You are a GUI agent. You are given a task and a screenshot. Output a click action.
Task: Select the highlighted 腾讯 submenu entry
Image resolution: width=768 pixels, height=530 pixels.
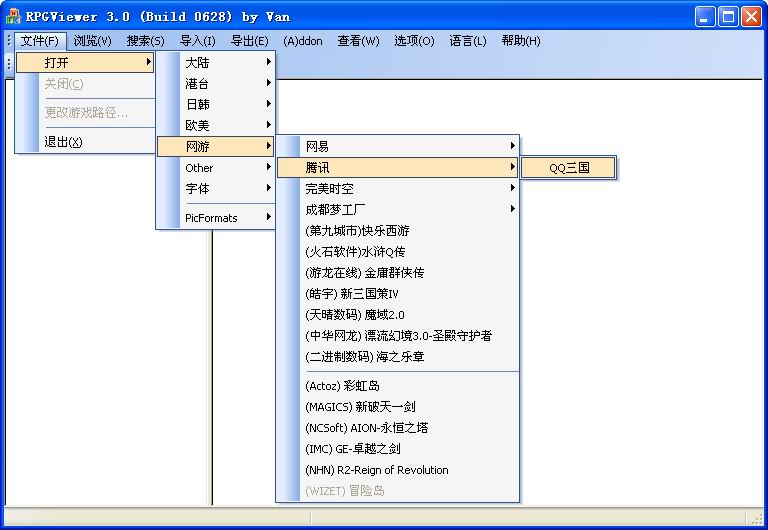(x=397, y=168)
